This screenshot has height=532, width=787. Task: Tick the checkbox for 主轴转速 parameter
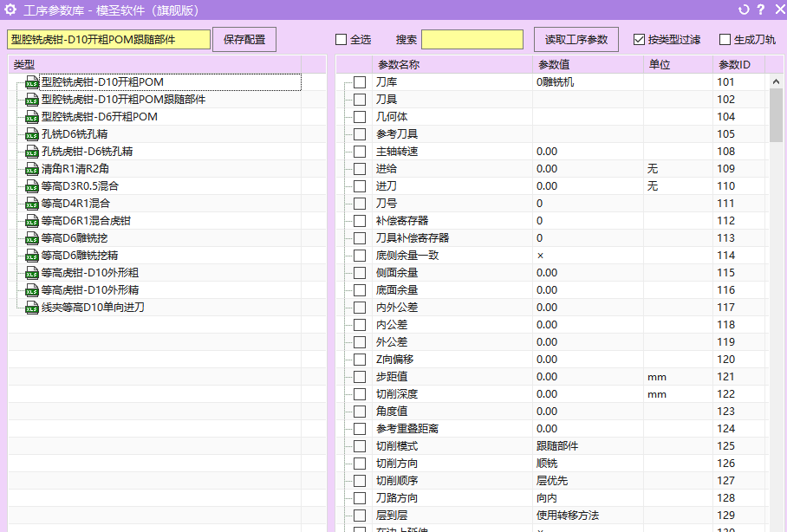click(x=360, y=152)
